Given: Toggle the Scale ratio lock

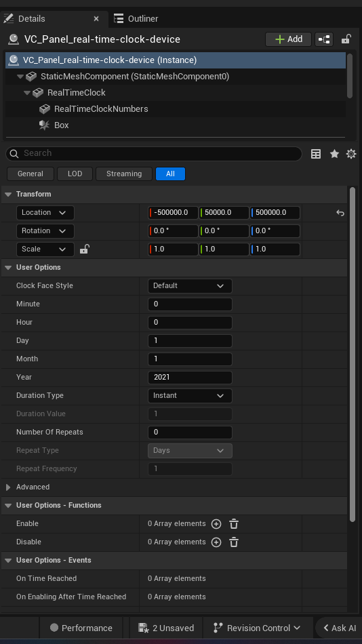Looking at the screenshot, I should tap(84, 249).
